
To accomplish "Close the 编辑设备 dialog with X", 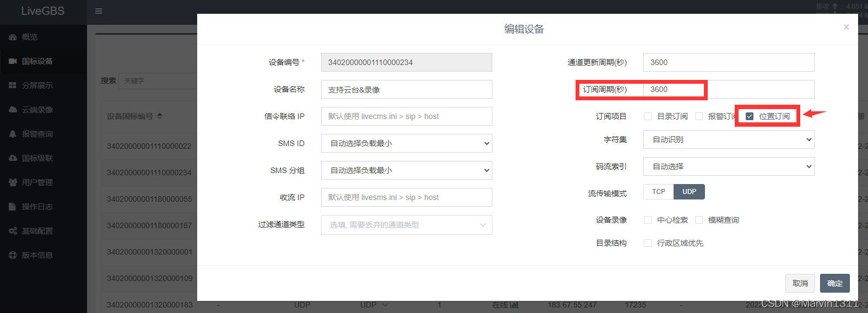I will pos(847,27).
